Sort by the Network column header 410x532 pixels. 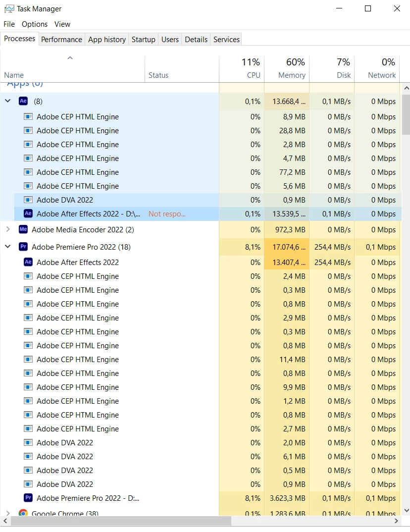[x=377, y=68]
